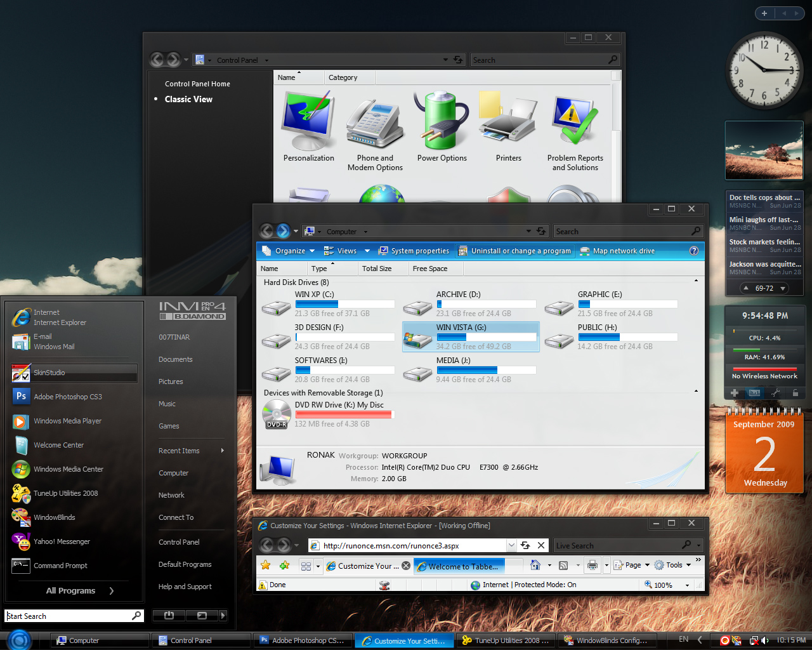Open the Views dropdown arrow

pyautogui.click(x=367, y=251)
